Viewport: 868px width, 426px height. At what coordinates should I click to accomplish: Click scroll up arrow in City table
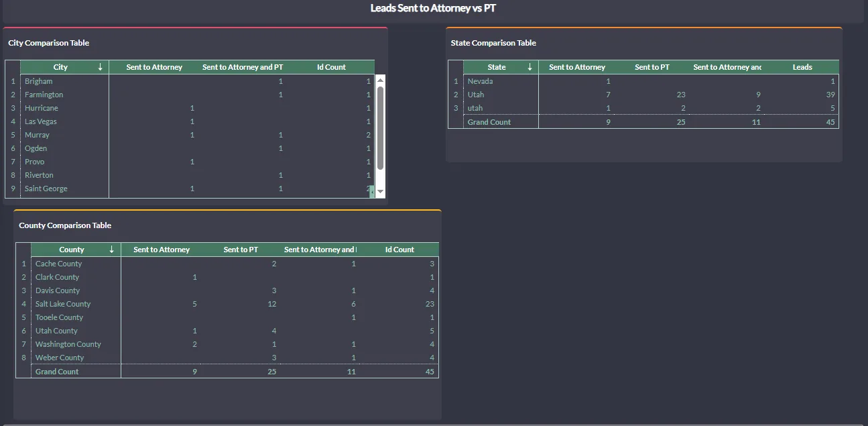(x=380, y=80)
